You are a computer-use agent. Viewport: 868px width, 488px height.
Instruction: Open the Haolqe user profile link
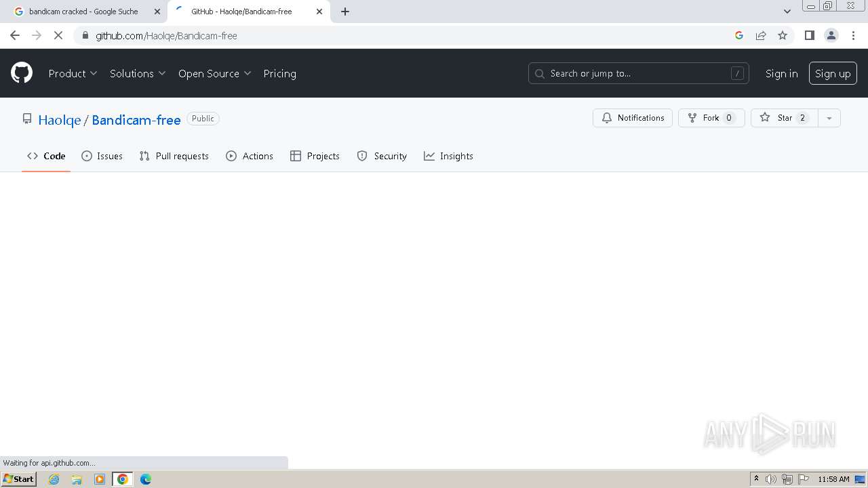(x=60, y=120)
